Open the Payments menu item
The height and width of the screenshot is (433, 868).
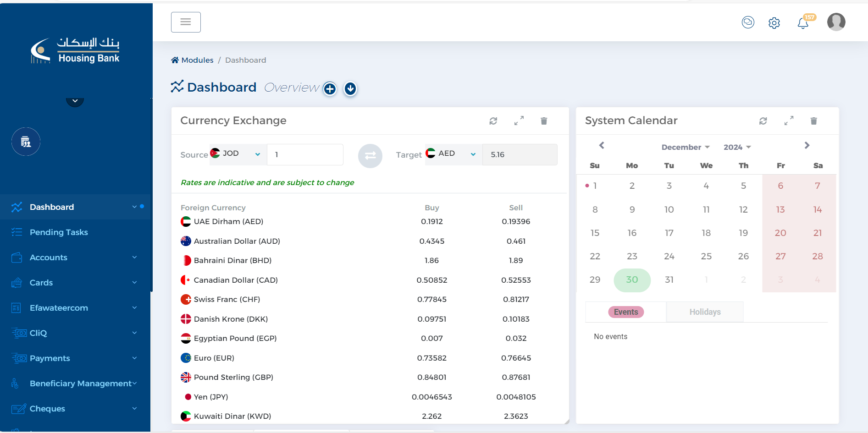pyautogui.click(x=75, y=358)
